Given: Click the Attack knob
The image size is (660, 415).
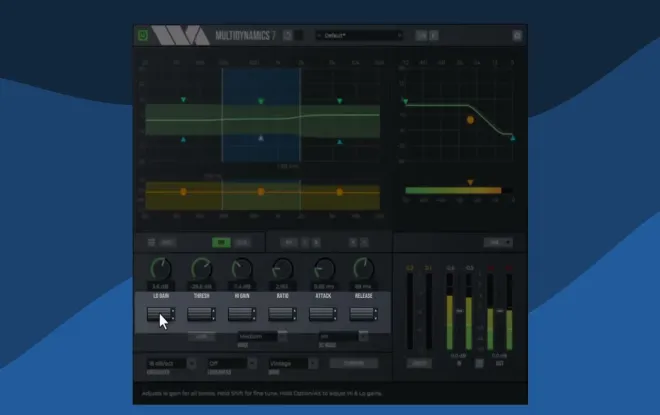Looking at the screenshot, I should (x=323, y=269).
